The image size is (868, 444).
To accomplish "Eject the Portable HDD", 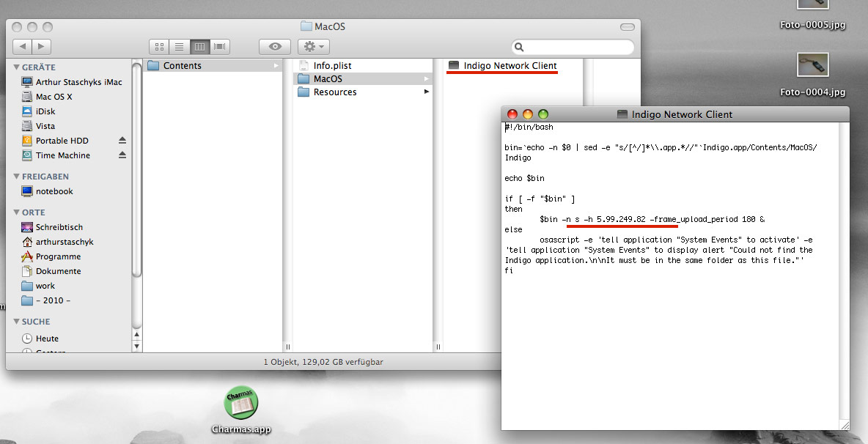I will (122, 141).
